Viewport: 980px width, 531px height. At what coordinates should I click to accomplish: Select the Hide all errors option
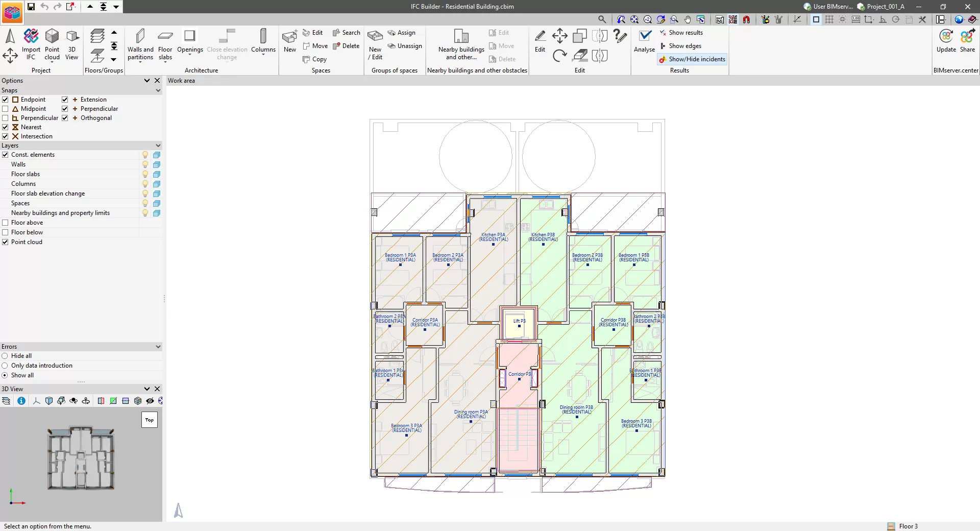5,356
